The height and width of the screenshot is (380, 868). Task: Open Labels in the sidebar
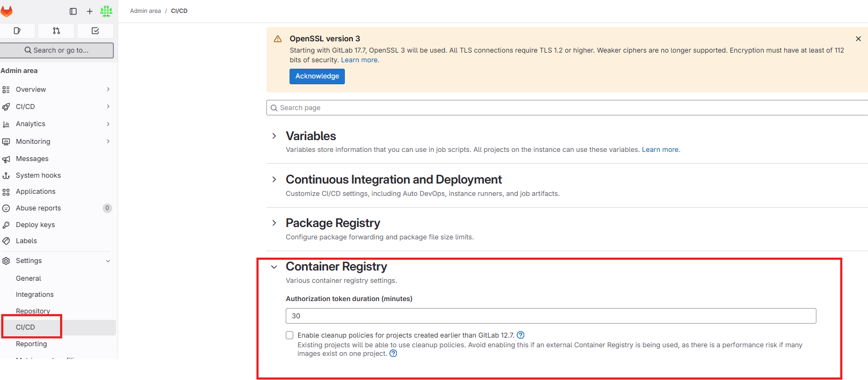click(x=26, y=241)
